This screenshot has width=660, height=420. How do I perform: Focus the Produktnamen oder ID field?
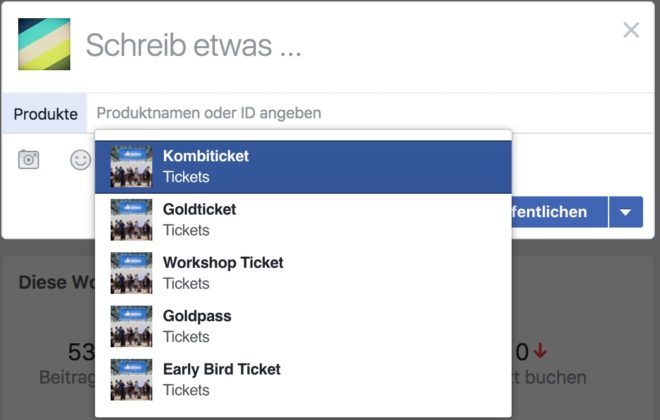(x=370, y=113)
